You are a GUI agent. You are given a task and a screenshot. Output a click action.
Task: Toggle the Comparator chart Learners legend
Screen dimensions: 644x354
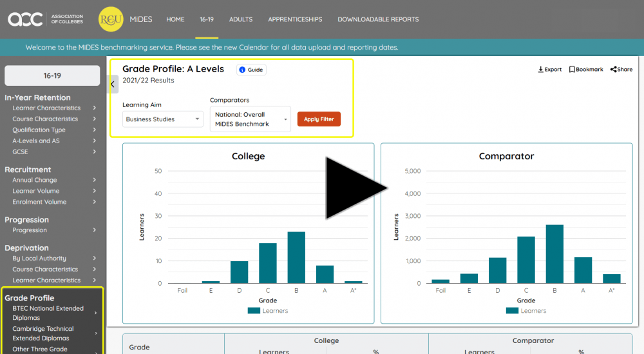point(526,311)
